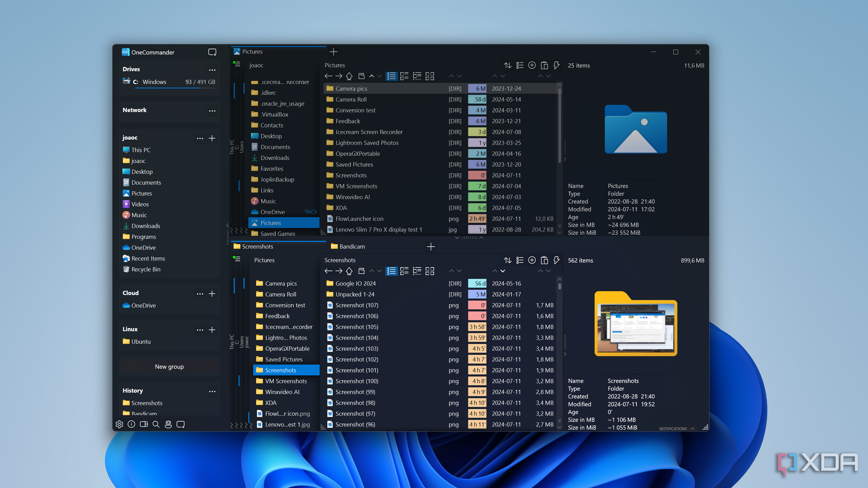This screenshot has width=868, height=488.
Task: Expand the NOTIFICATIONS chevron at bottom right
Action: click(x=692, y=429)
